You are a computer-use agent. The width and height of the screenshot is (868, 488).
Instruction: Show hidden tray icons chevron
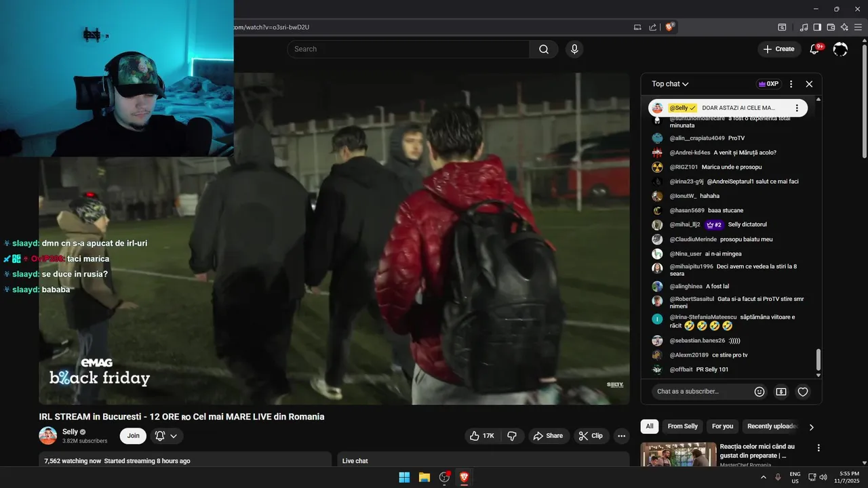click(x=764, y=477)
